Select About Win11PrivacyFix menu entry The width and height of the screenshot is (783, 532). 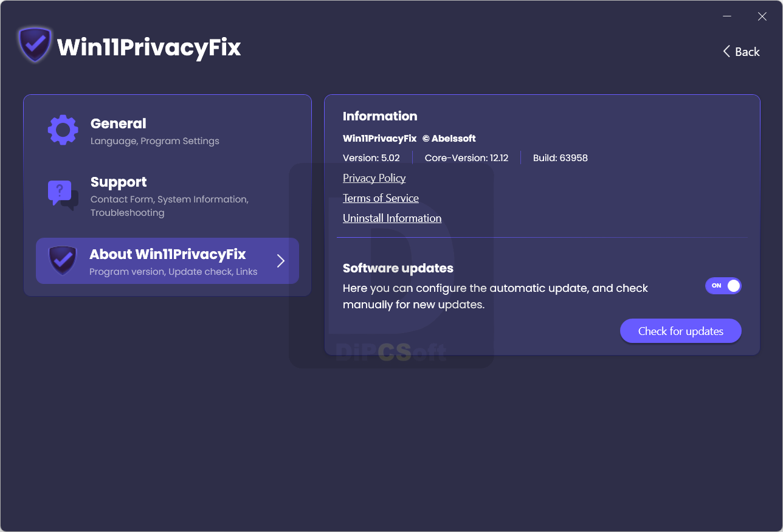coord(167,261)
